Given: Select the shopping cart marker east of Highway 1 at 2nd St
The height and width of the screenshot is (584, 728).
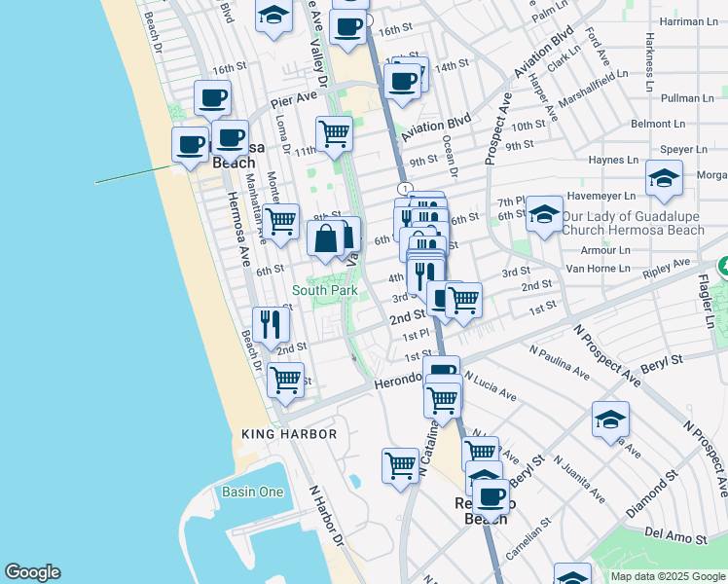Looking at the screenshot, I should coord(463,301).
